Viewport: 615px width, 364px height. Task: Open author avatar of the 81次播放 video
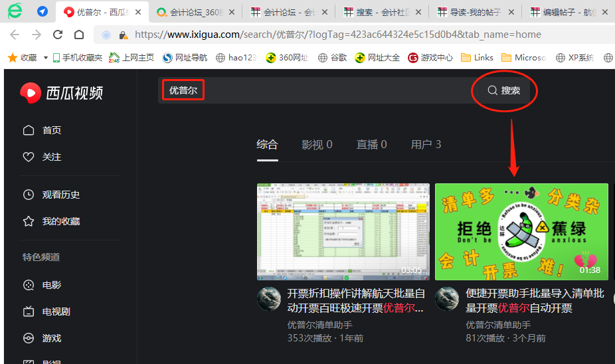coord(447,299)
